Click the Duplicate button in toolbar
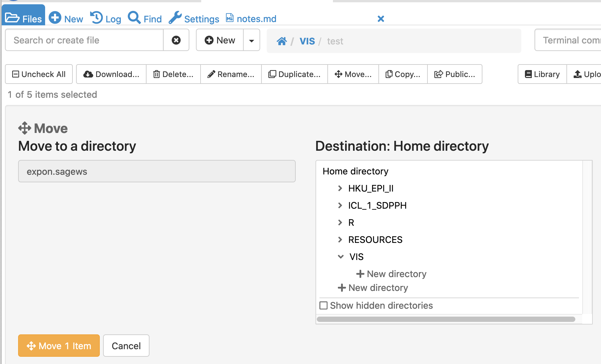The height and width of the screenshot is (364, 601). [x=294, y=74]
